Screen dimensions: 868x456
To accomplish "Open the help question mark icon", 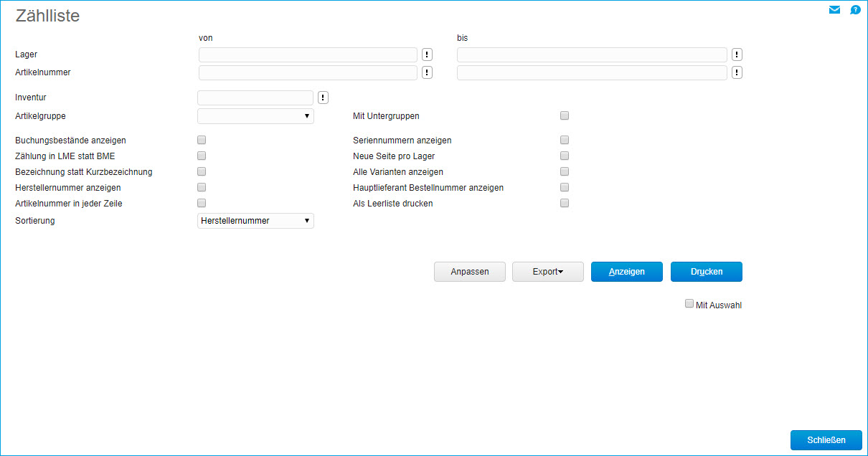I will tap(855, 10).
